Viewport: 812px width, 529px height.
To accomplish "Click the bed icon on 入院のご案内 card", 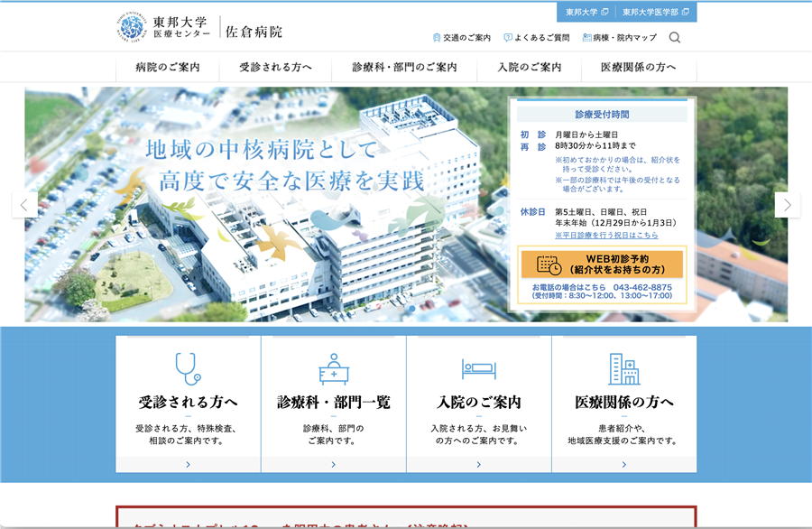I will point(479,369).
